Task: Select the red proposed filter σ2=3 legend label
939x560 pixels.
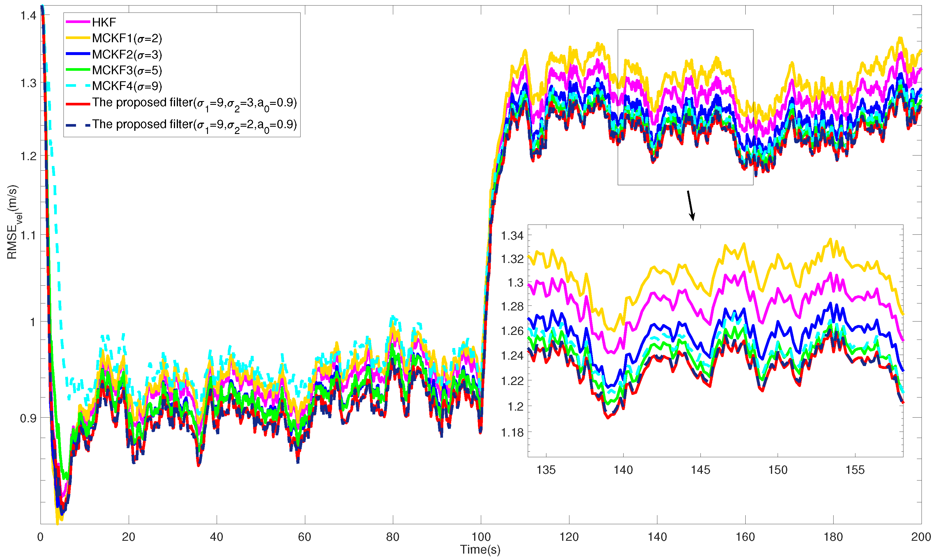Action: 194,103
